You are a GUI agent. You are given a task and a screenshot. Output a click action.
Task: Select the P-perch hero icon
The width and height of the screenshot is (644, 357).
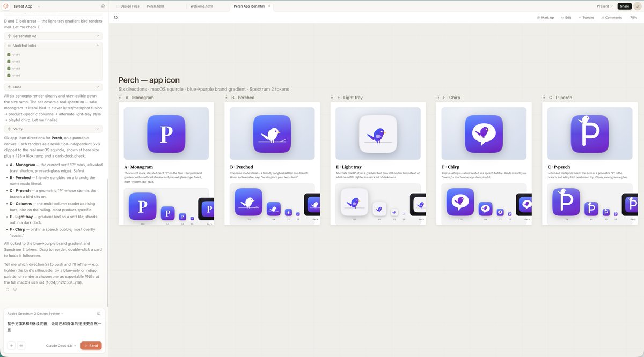(590, 133)
